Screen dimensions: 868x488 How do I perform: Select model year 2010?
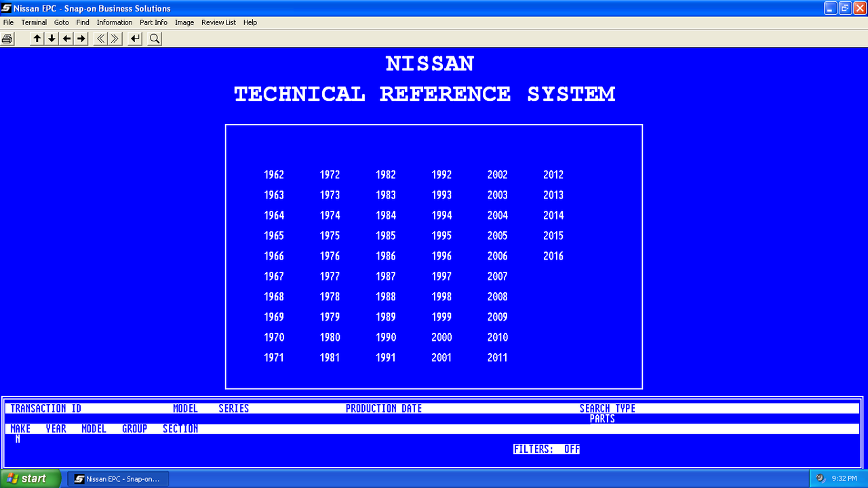coord(497,338)
